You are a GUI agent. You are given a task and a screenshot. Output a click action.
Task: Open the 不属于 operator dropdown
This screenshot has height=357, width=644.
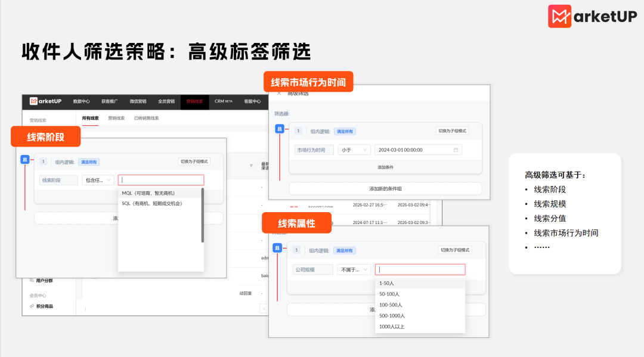click(x=354, y=269)
